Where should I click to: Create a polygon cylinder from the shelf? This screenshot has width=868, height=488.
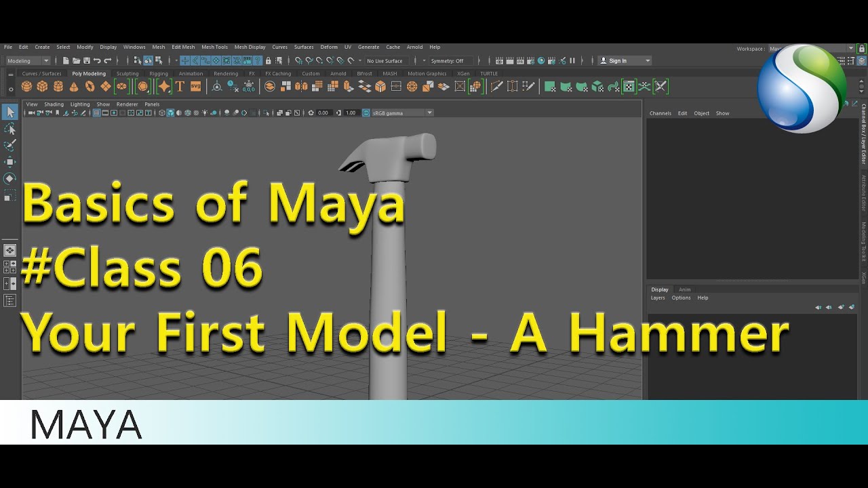tap(58, 86)
